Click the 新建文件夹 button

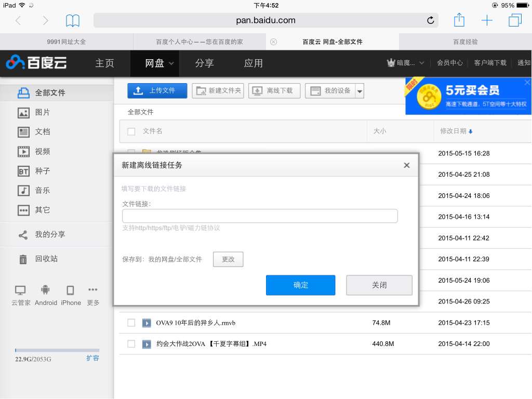(218, 90)
